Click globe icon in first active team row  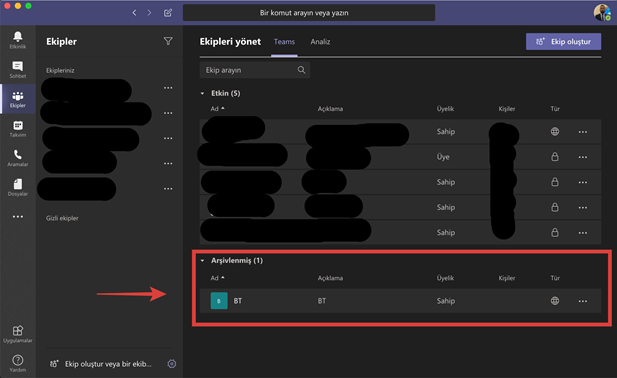[555, 132]
